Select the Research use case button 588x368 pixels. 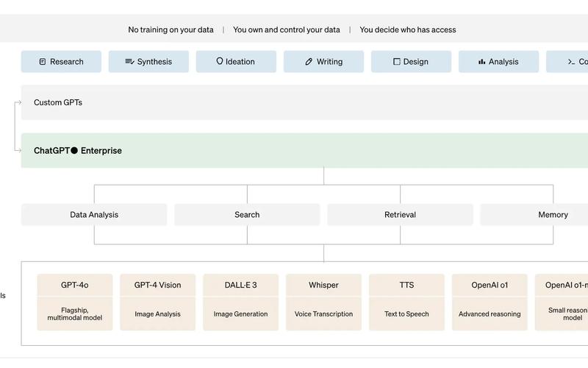coord(61,62)
